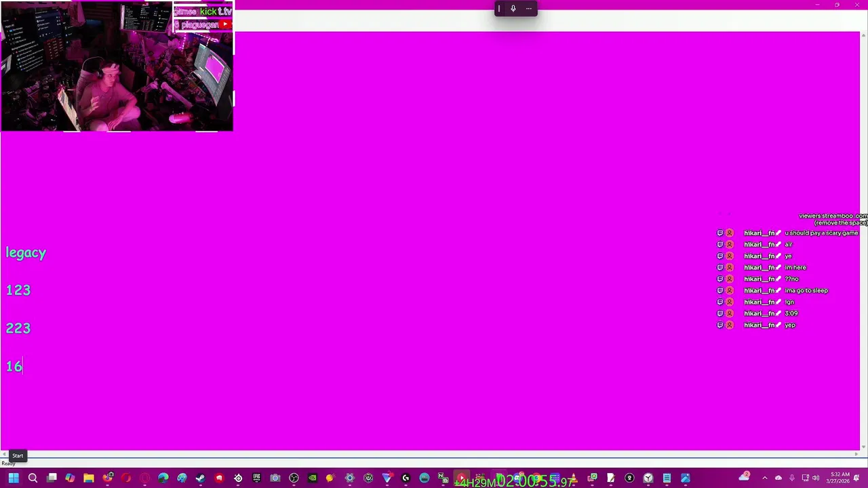The width and height of the screenshot is (868, 488).
Task: Open the Notepad icon in the taskbar
Action: point(667,478)
